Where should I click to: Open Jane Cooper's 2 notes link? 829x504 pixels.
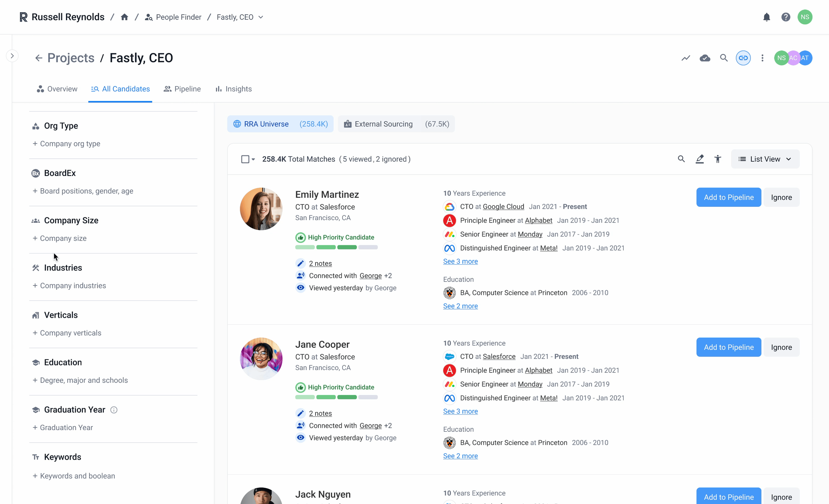click(x=320, y=413)
